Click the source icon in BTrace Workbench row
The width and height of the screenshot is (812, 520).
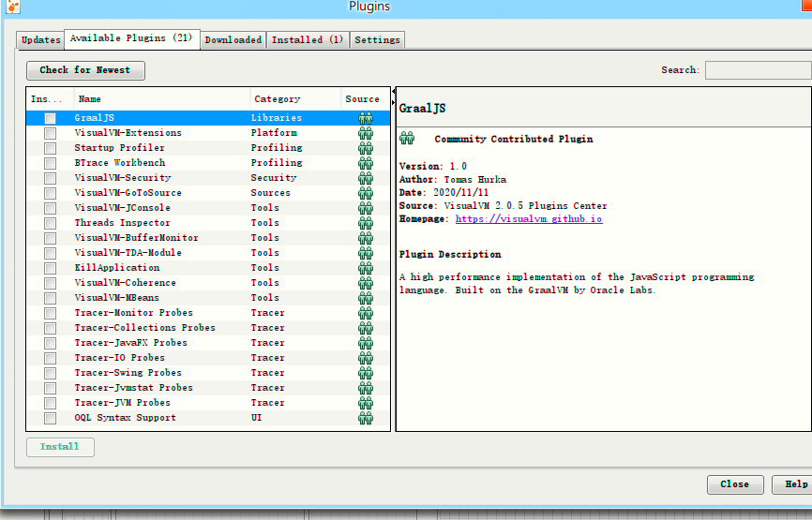point(366,163)
